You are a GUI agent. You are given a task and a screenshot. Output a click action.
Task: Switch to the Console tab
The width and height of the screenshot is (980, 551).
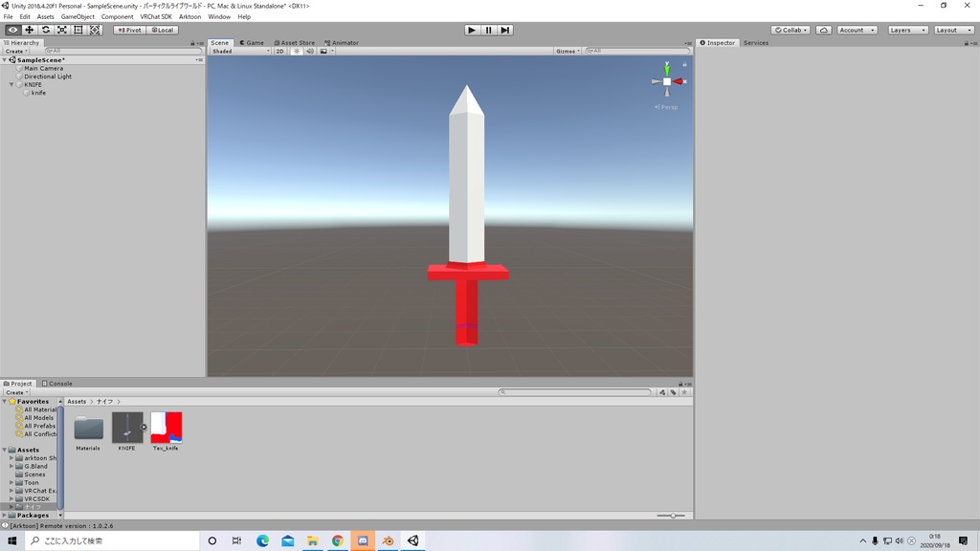pos(56,384)
